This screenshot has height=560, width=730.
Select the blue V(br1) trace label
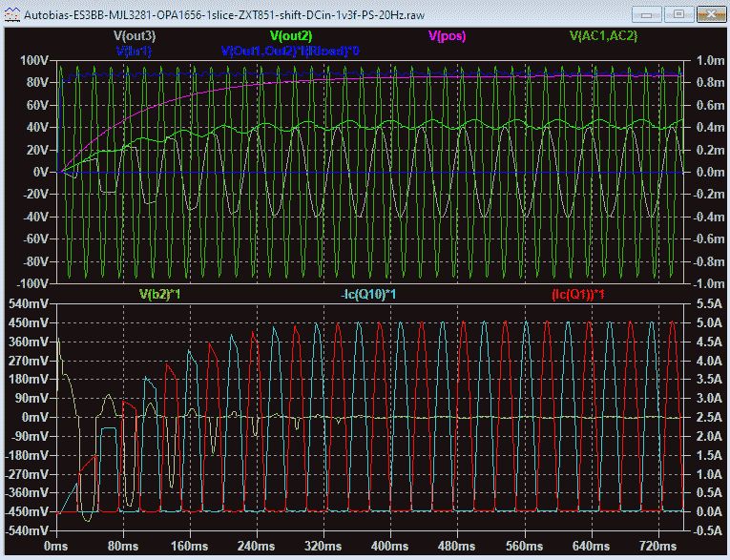[x=135, y=51]
